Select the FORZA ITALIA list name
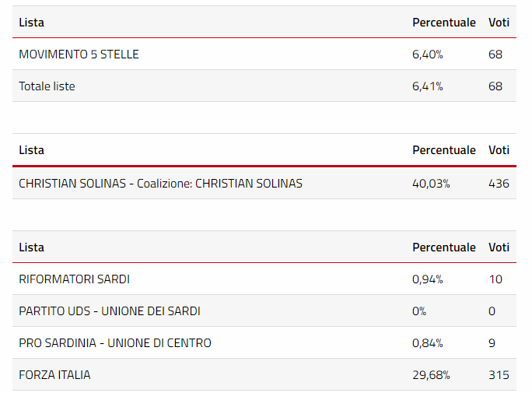 coord(54,375)
